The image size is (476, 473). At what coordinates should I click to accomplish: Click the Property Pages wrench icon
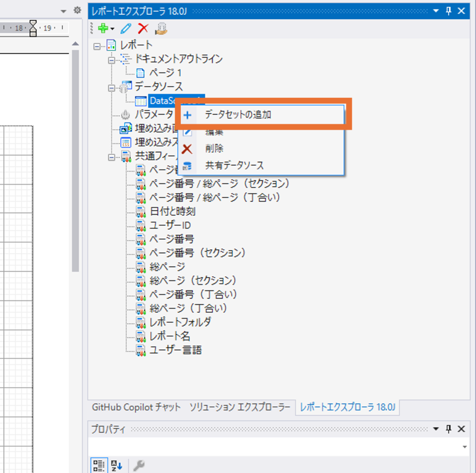(139, 466)
